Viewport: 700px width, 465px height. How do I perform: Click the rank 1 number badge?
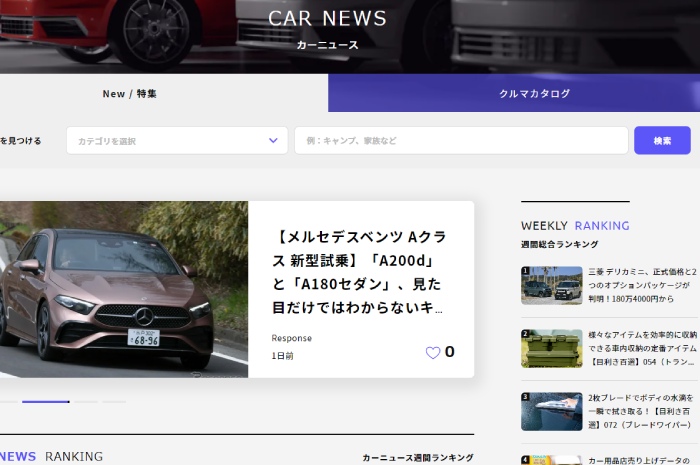pos(524,271)
